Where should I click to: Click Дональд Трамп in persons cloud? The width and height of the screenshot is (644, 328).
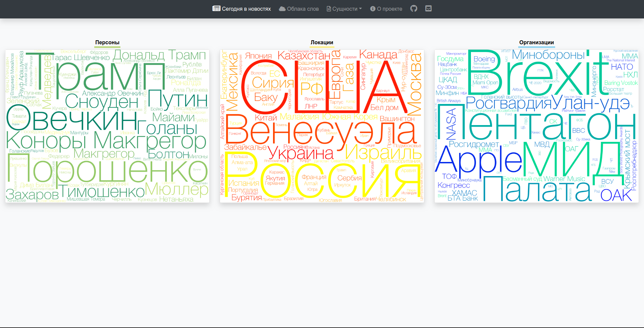159,55
